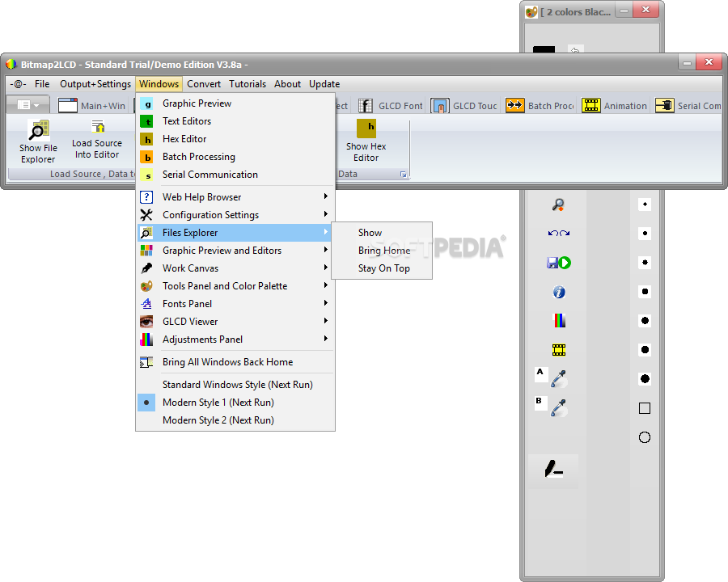This screenshot has width=728, height=582.
Task: Click the blue info icon in palette window
Action: click(x=559, y=292)
